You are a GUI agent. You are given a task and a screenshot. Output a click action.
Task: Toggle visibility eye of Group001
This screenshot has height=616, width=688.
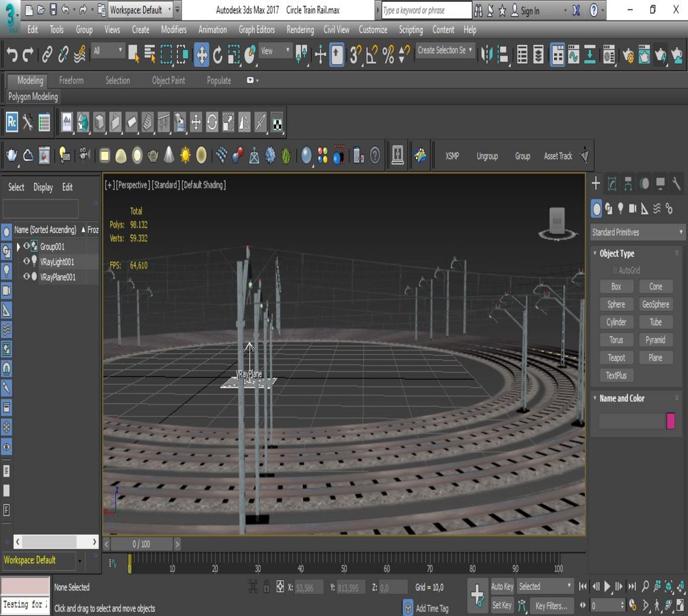26,246
